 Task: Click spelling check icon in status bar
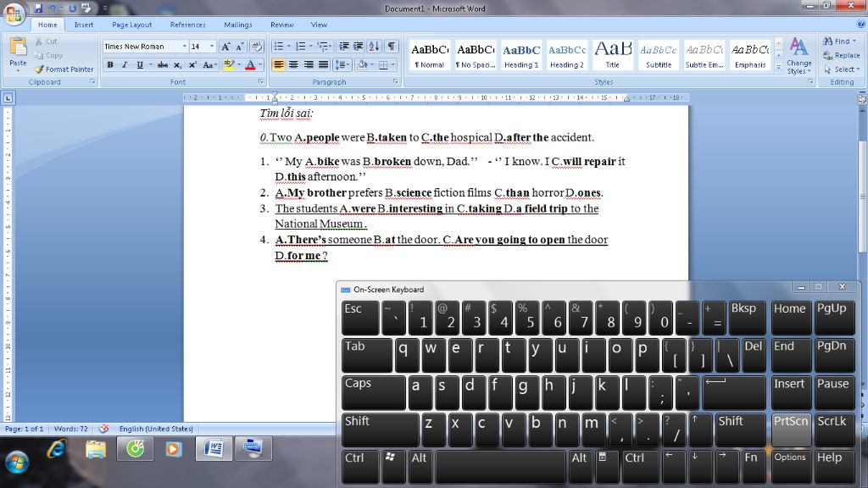103,429
